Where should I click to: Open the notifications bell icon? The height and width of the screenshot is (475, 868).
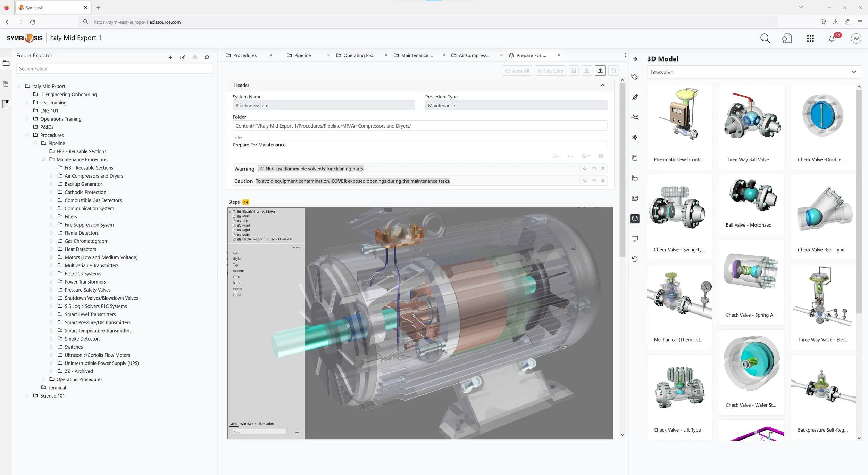point(832,39)
